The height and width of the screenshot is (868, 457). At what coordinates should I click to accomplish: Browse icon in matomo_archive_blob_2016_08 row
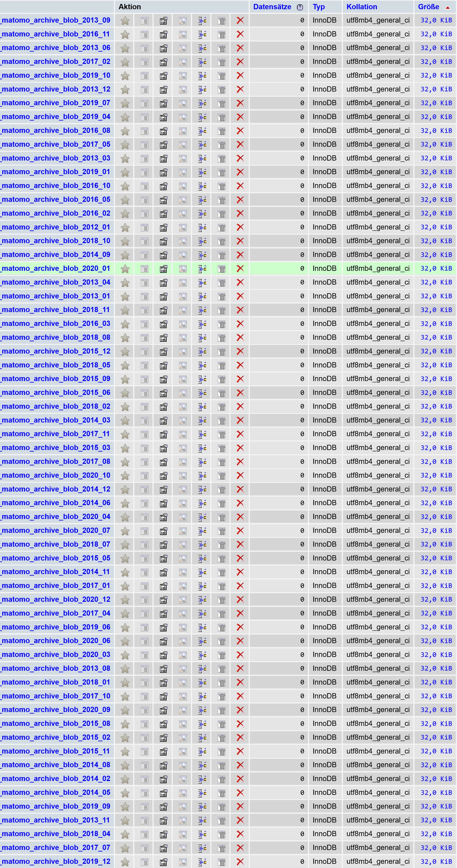click(144, 131)
